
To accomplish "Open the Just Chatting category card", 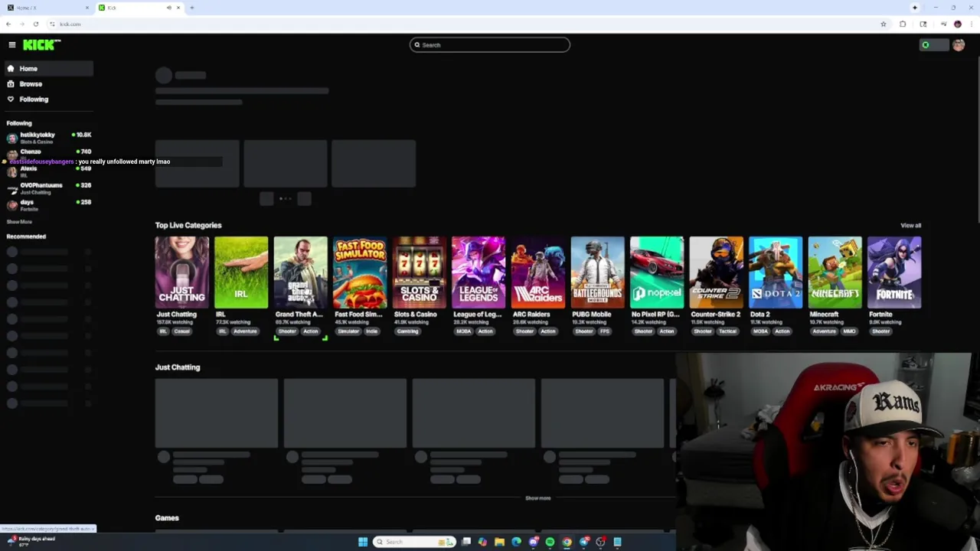I will point(181,272).
